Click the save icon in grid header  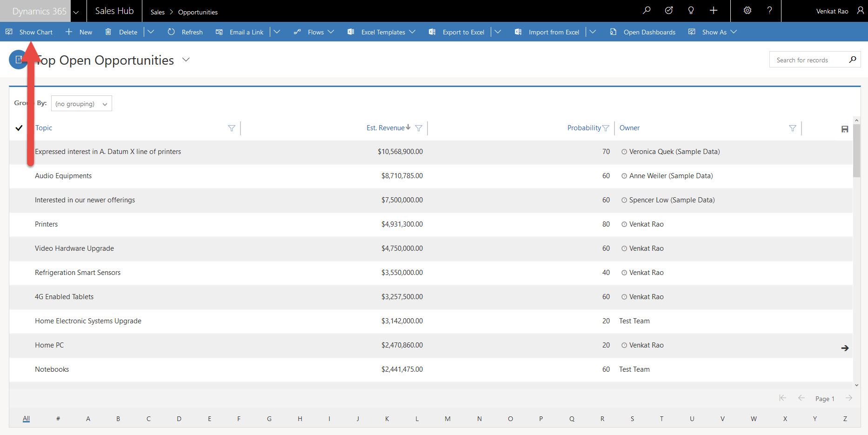(844, 129)
